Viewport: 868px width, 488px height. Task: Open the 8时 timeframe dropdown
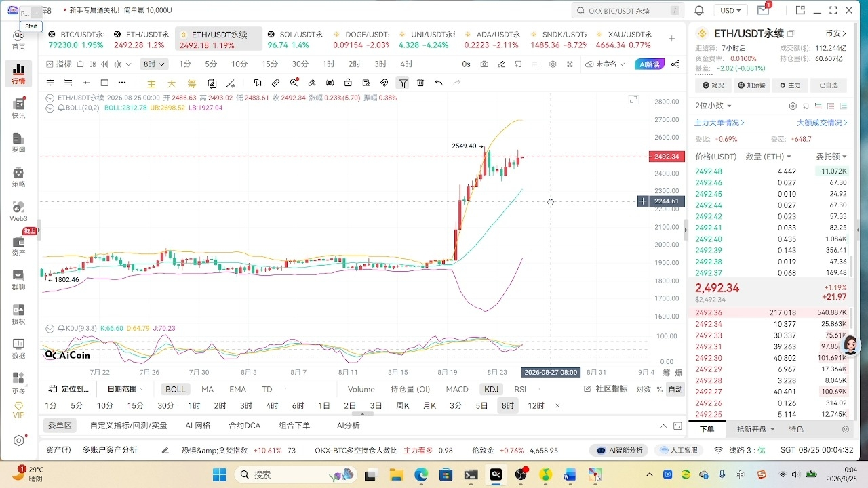point(154,64)
